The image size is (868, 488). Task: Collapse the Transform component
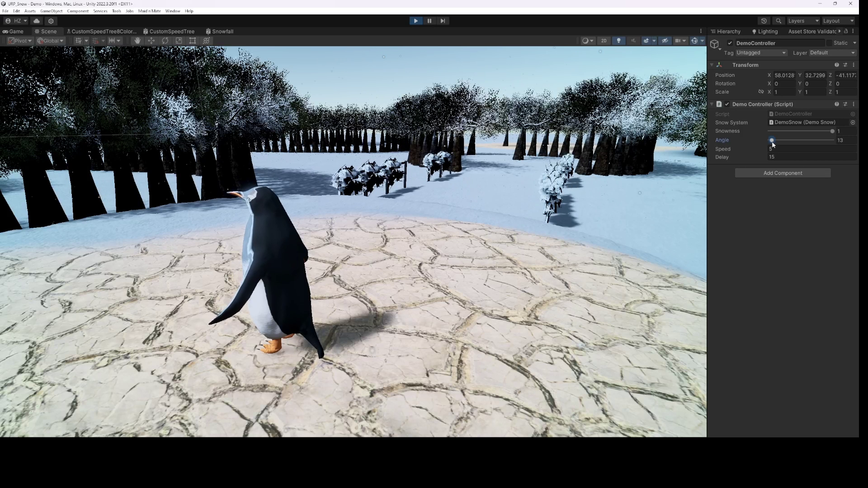(x=712, y=65)
